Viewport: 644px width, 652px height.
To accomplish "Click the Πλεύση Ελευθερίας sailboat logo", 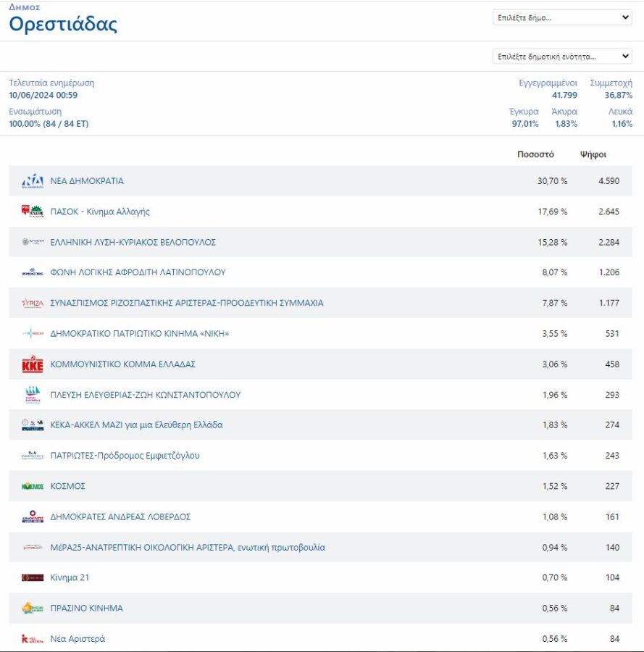I will click(33, 395).
